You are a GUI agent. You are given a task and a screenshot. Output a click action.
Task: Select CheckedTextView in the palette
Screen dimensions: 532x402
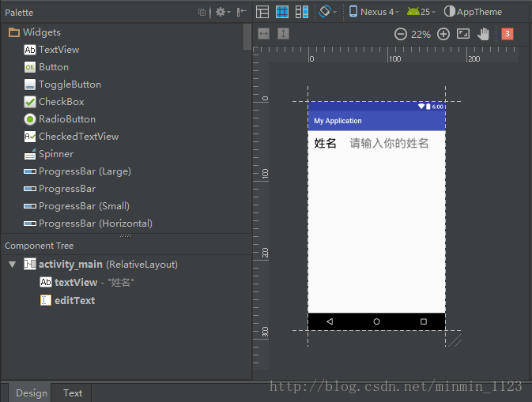coord(72,137)
